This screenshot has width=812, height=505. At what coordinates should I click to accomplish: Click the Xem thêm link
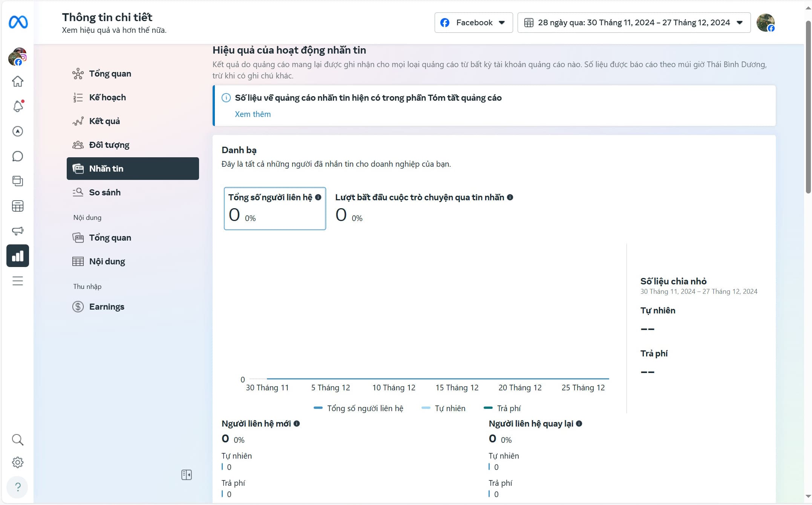pos(253,114)
